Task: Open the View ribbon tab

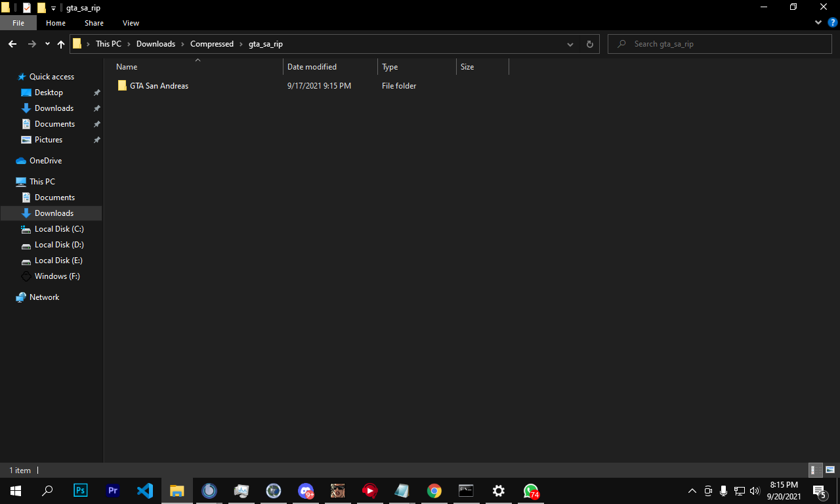Action: (131, 23)
